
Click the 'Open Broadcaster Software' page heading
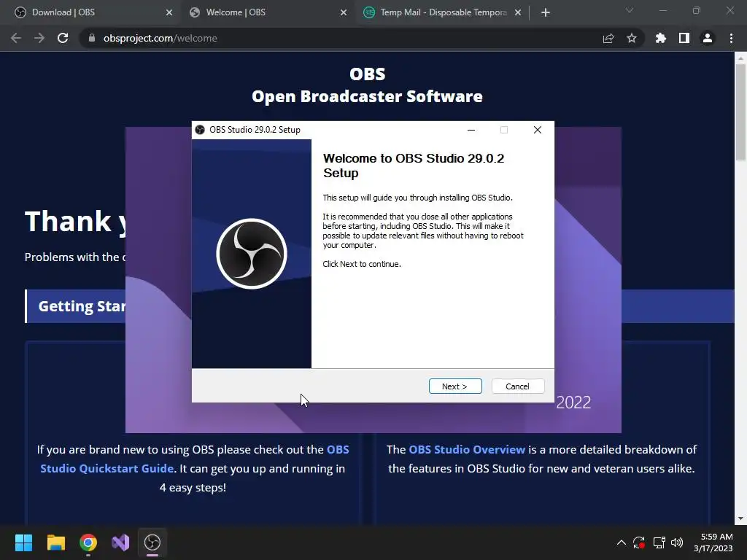pos(368,96)
